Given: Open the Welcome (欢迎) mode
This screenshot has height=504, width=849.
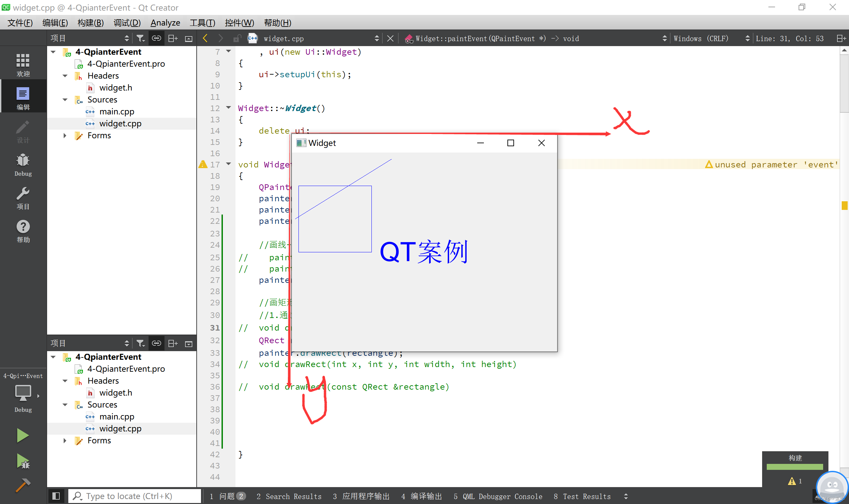Looking at the screenshot, I should point(23,65).
